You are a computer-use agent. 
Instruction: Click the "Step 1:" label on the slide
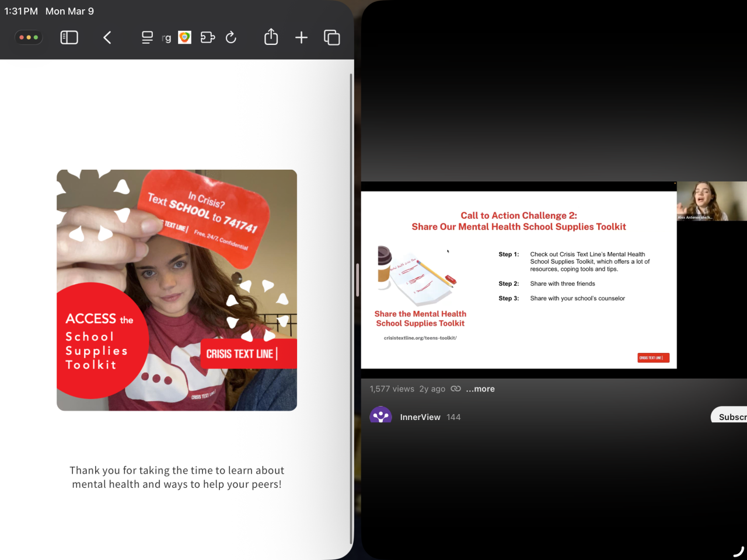click(x=509, y=254)
